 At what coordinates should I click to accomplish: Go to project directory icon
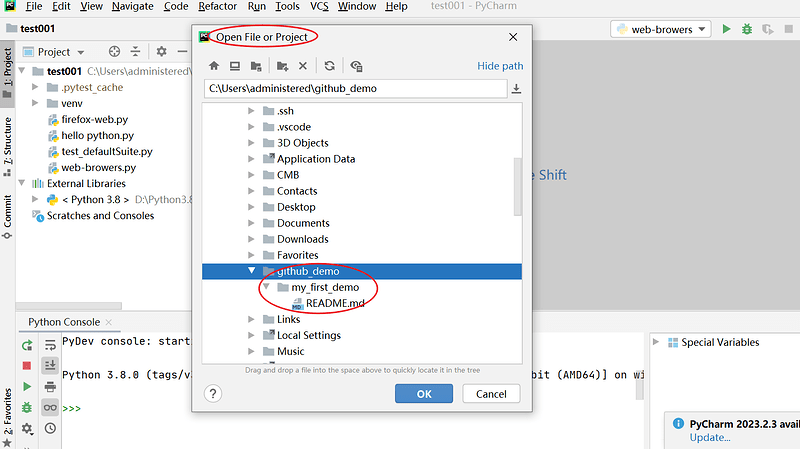(256, 66)
